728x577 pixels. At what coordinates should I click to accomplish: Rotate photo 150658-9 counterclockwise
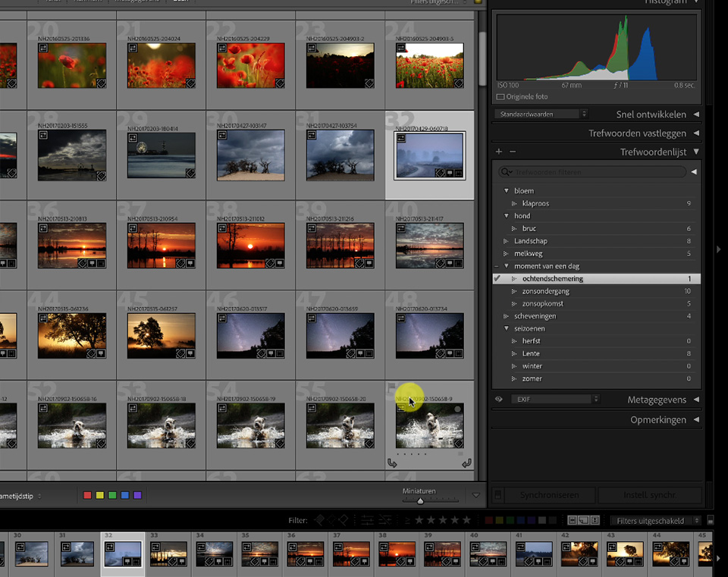(x=392, y=463)
